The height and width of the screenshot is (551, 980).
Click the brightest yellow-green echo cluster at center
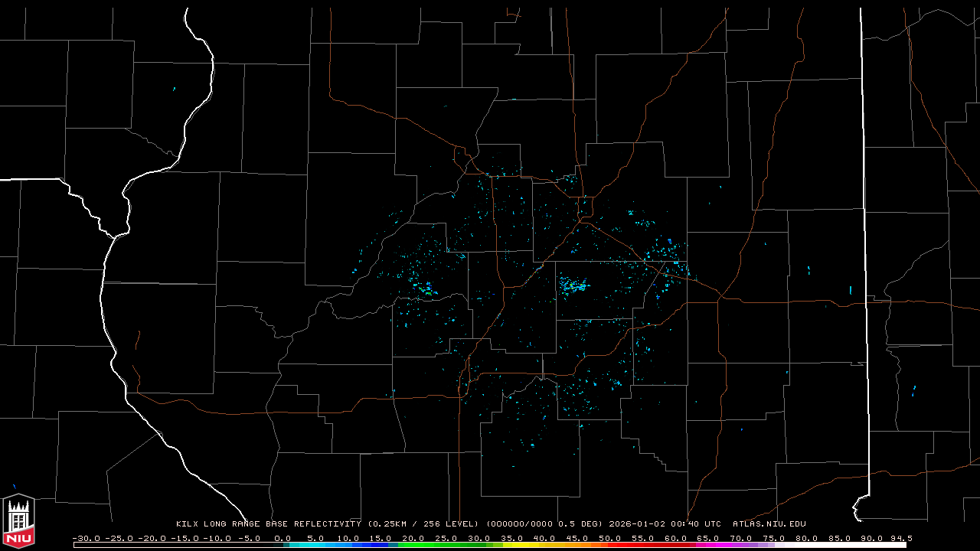(574, 288)
